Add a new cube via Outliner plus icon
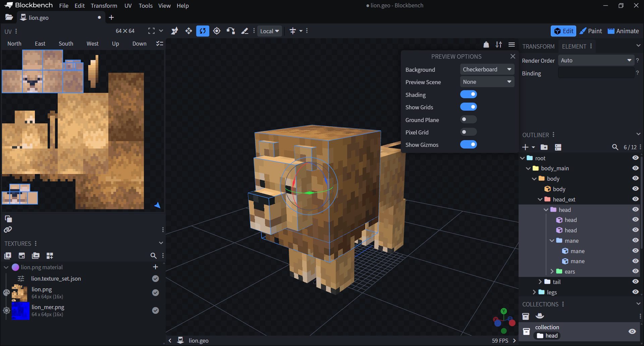Viewport: 644px width, 346px height. pyautogui.click(x=526, y=147)
